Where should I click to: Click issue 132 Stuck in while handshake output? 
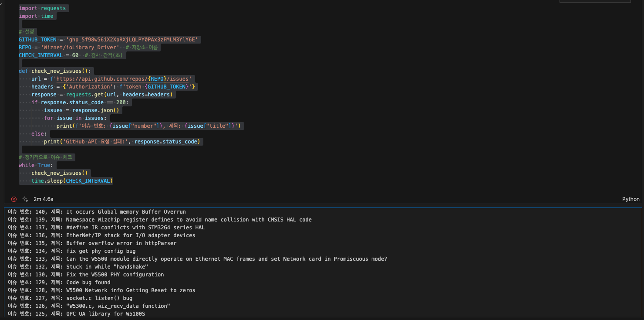pos(78,267)
